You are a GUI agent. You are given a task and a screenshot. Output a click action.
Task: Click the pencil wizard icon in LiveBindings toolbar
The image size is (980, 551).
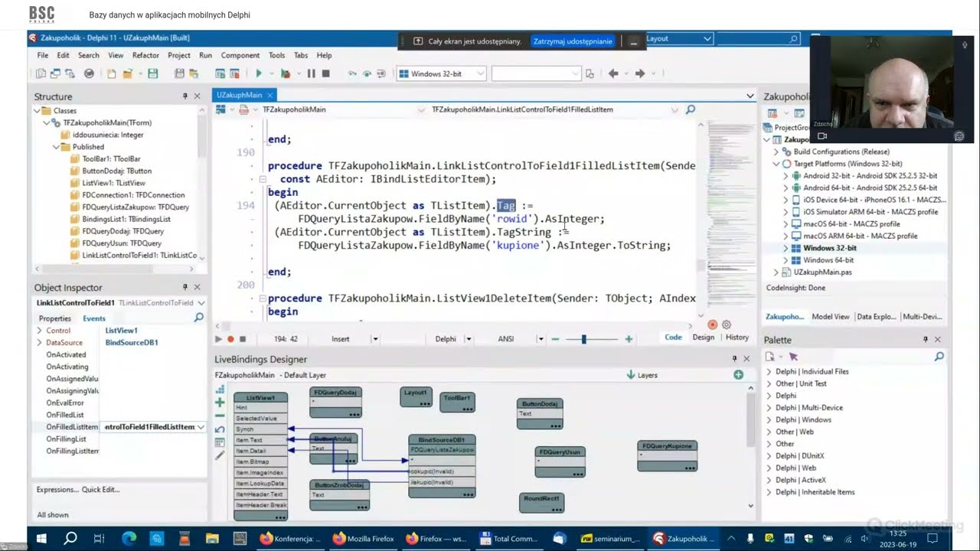coord(220,455)
